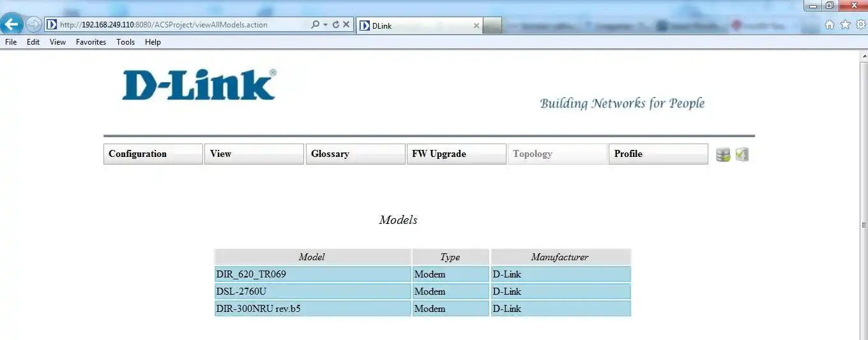
Task: Click the browser Forward arrow button
Action: [x=33, y=25]
